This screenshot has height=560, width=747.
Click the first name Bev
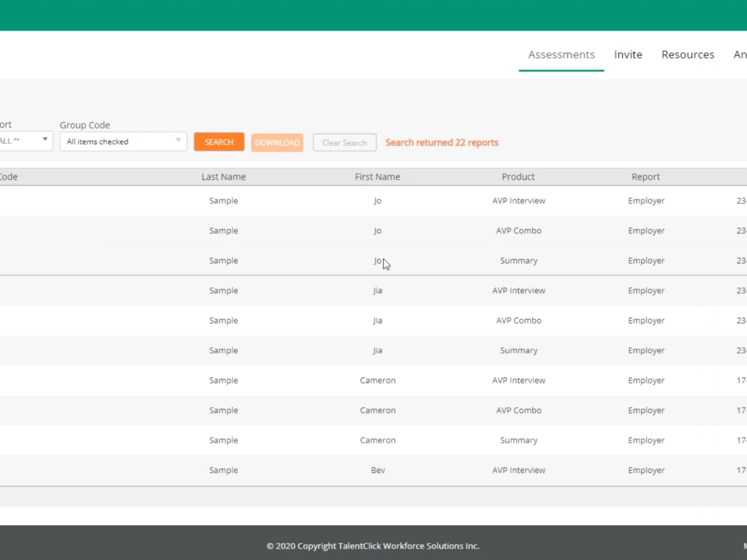pos(378,470)
